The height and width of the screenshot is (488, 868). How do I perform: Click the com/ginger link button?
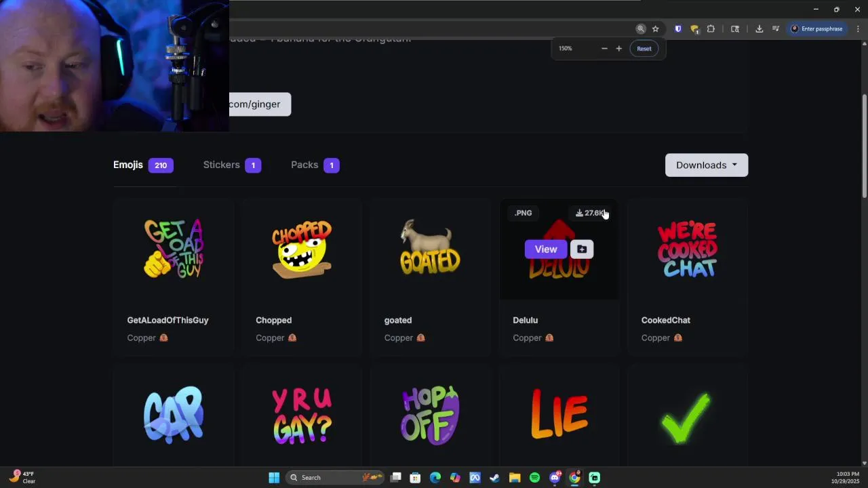click(x=260, y=104)
